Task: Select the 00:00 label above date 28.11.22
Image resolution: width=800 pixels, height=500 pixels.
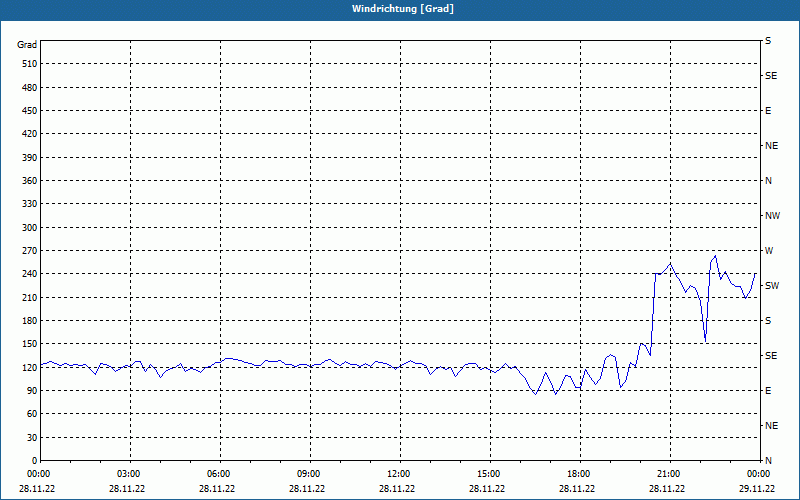Action: pos(39,474)
